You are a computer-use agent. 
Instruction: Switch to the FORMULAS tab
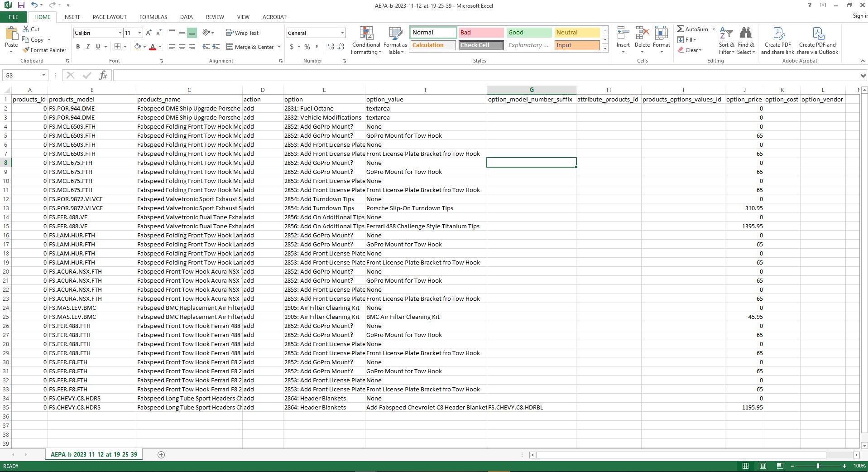(153, 17)
